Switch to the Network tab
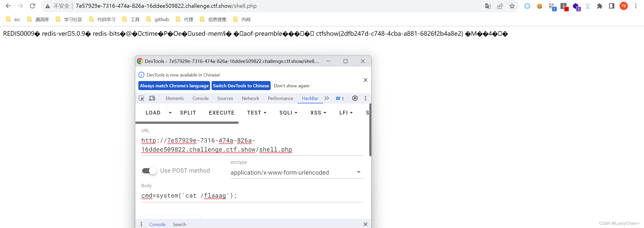The width and height of the screenshot is (644, 228). coord(250,98)
